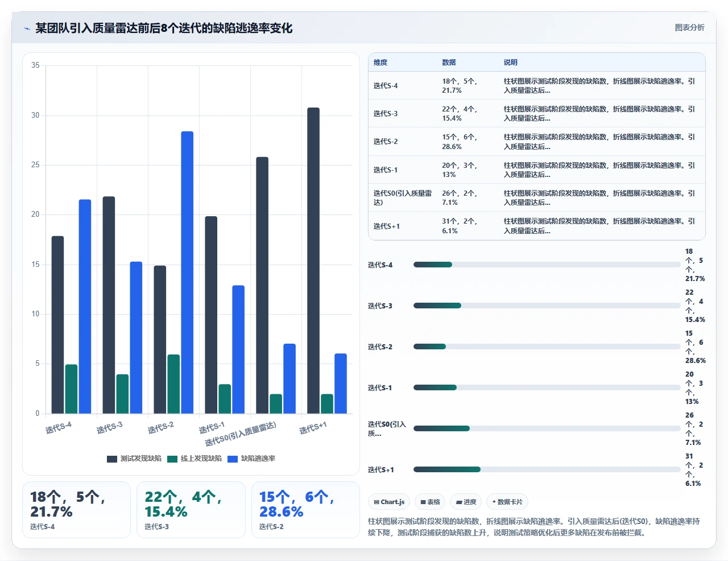Click the blue 缺陷逃逸率 legend color box
This screenshot has width=728, height=561.
[233, 459]
